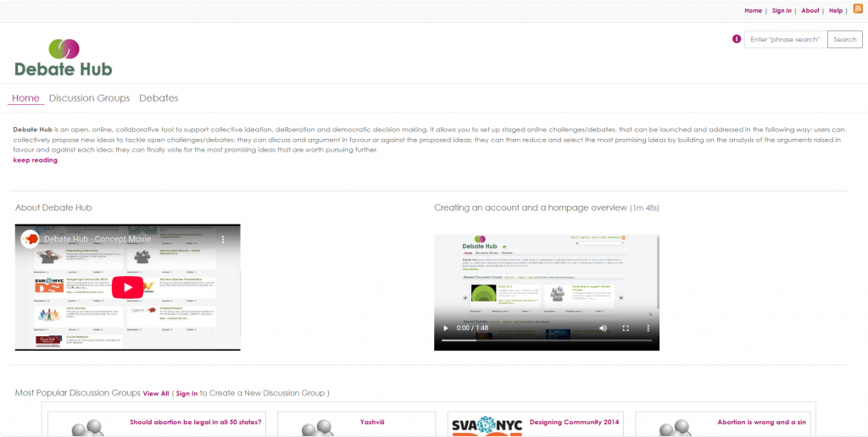Image resolution: width=868 pixels, height=437 pixels.
Task: Toggle fullscreen on overview video
Action: (x=626, y=328)
